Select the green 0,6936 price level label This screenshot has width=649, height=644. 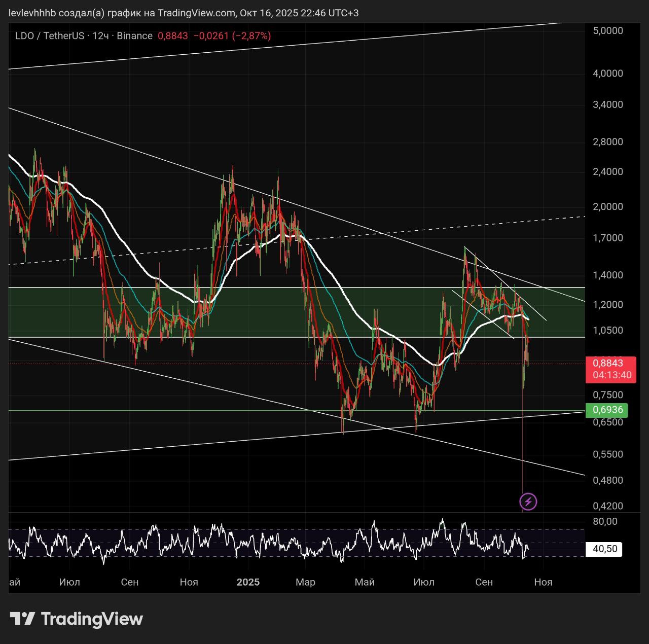point(607,409)
